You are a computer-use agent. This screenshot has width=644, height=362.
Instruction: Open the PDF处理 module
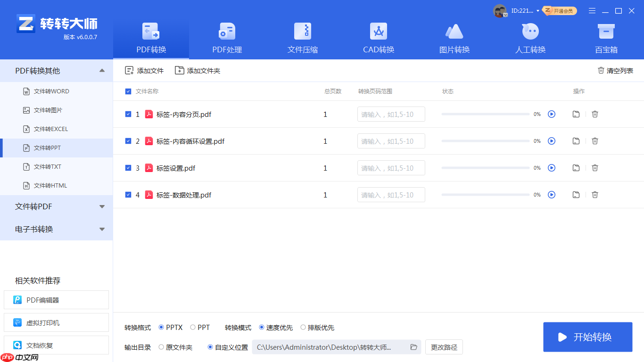coord(226,38)
